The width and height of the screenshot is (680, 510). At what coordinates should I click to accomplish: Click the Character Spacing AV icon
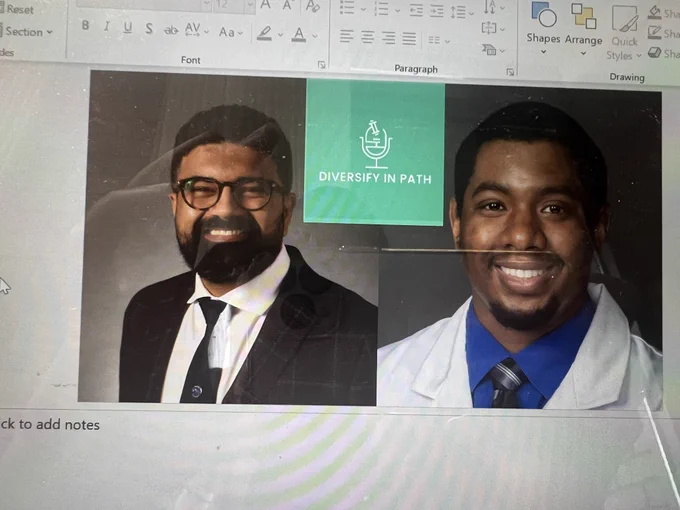click(192, 29)
